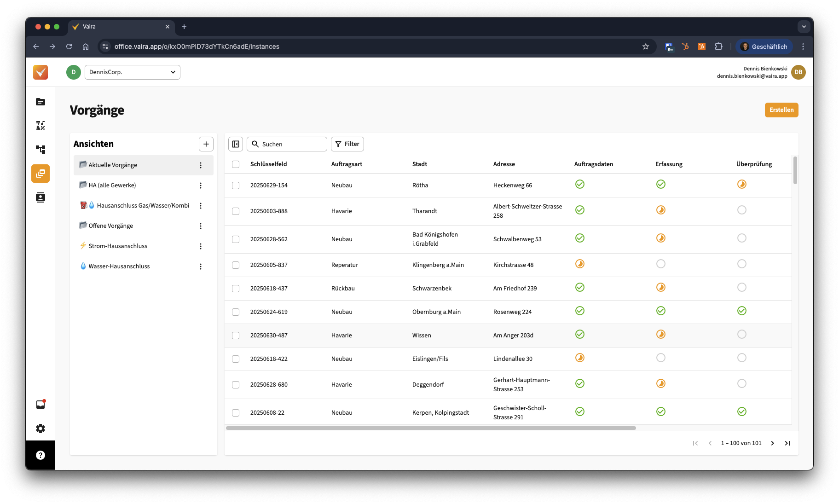The image size is (839, 504).
Task: Open the workflow tree icon in sidebar
Action: (41, 150)
